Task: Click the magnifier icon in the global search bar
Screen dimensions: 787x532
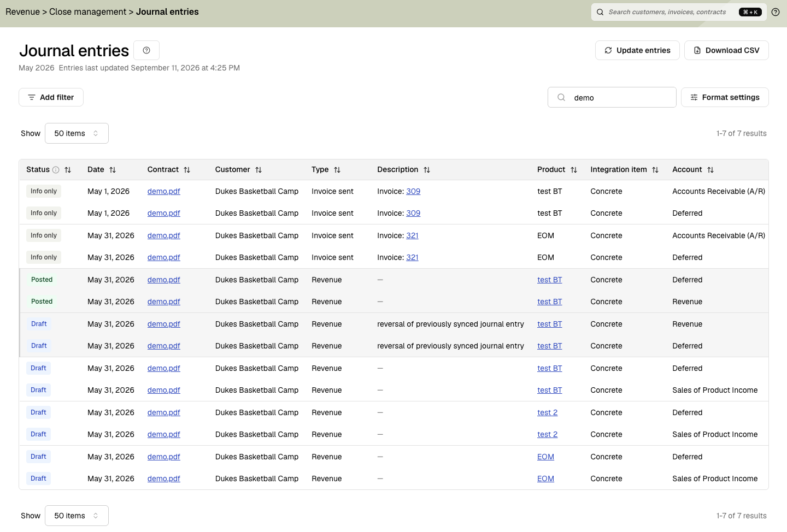Action: tap(600, 12)
